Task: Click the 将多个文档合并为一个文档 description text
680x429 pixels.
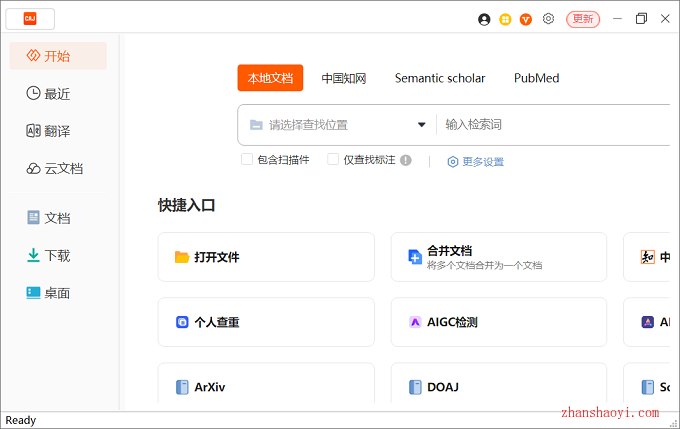Action: click(484, 265)
